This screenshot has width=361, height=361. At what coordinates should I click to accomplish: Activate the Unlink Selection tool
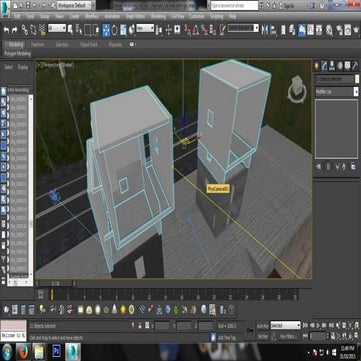(x=33, y=30)
